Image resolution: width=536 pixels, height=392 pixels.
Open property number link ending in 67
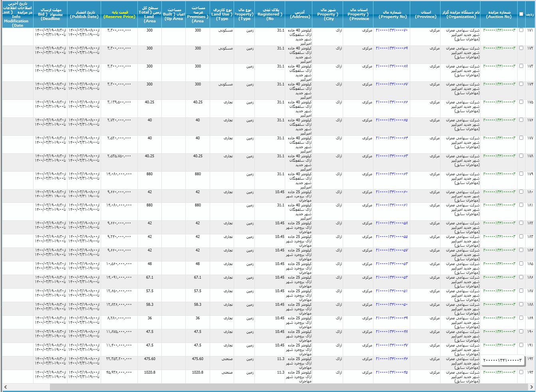392,84
